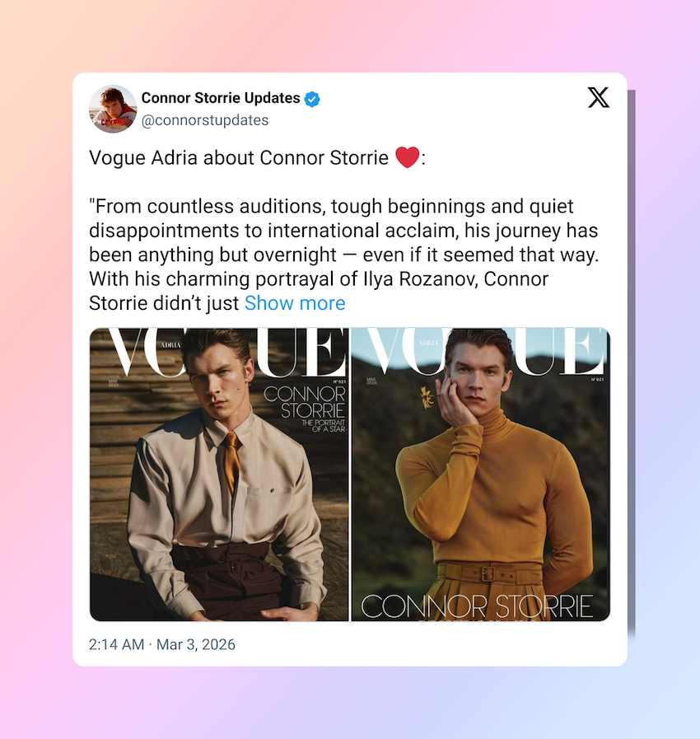Click the Mar 3, 2026 date
Screen dimensions: 700x739
click(x=195, y=644)
